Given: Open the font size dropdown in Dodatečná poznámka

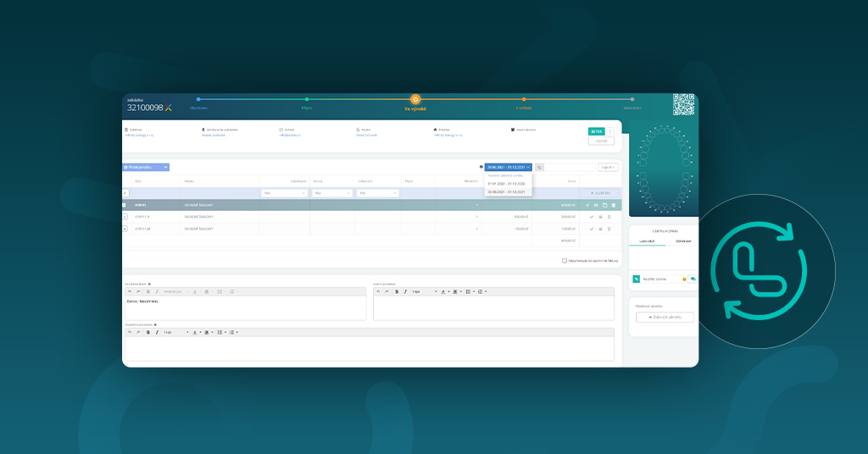Looking at the screenshot, I should click(175, 332).
